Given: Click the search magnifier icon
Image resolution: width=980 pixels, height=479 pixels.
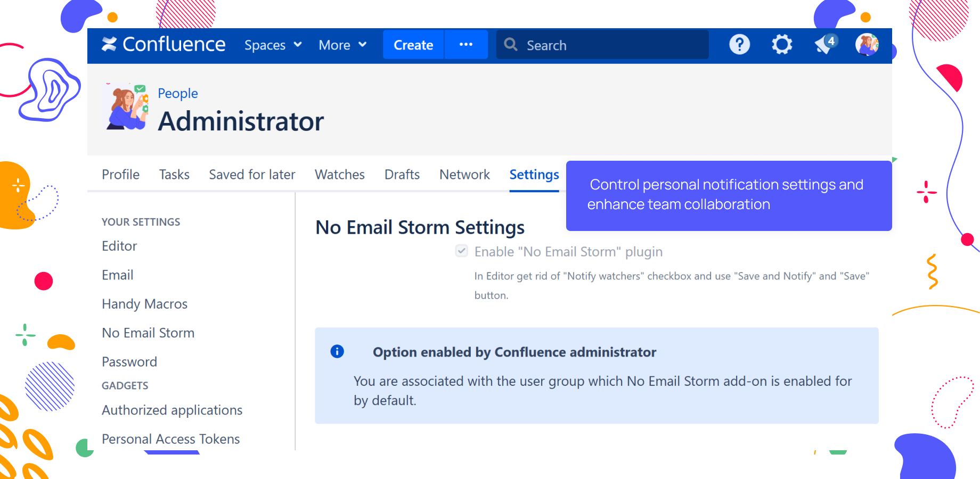Looking at the screenshot, I should (511, 45).
